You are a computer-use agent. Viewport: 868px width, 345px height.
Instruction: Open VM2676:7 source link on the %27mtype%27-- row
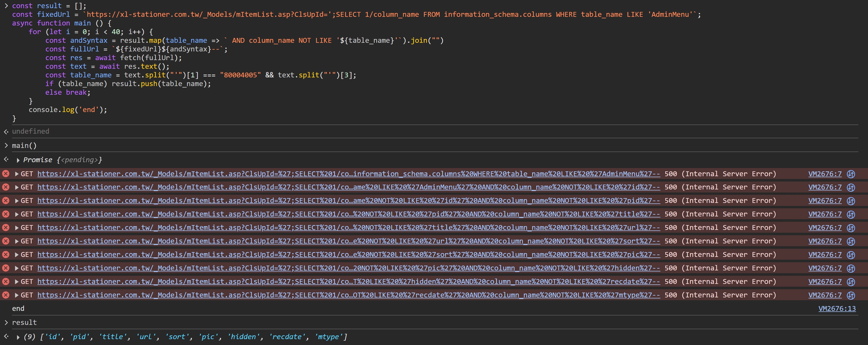825,295
